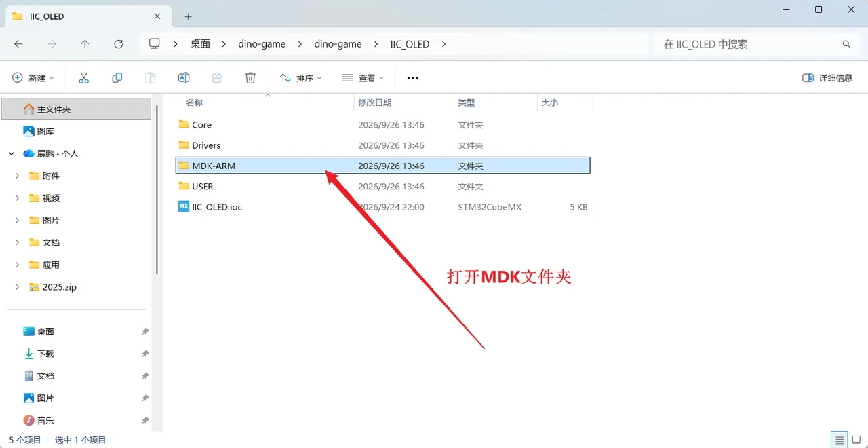Refresh the current folder view
The image size is (868, 448).
tap(119, 44)
